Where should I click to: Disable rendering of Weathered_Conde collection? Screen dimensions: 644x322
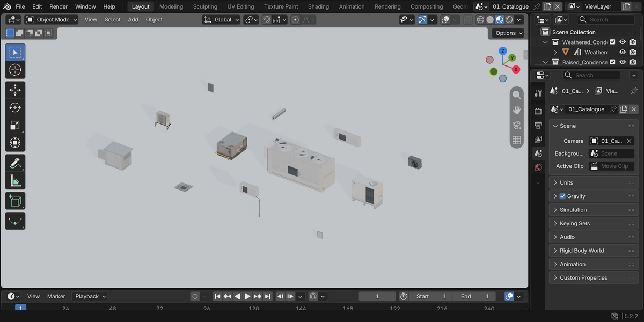coord(633,42)
